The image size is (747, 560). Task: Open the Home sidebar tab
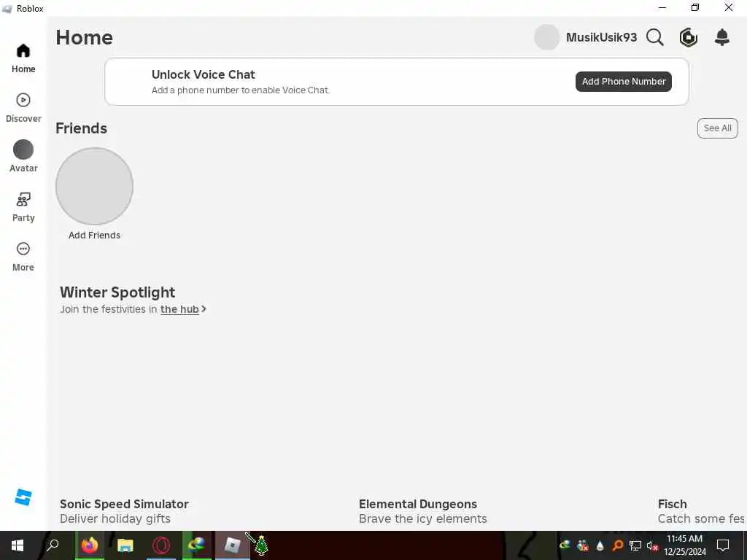point(23,58)
